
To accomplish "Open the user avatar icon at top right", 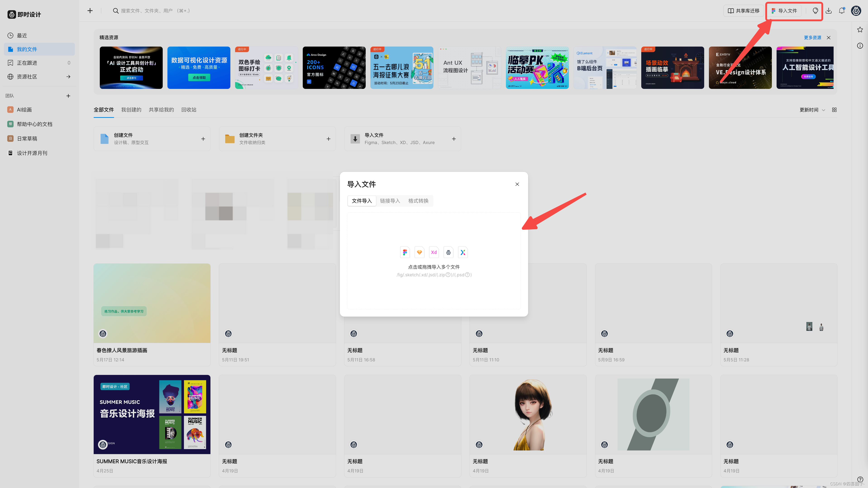I will [x=856, y=10].
